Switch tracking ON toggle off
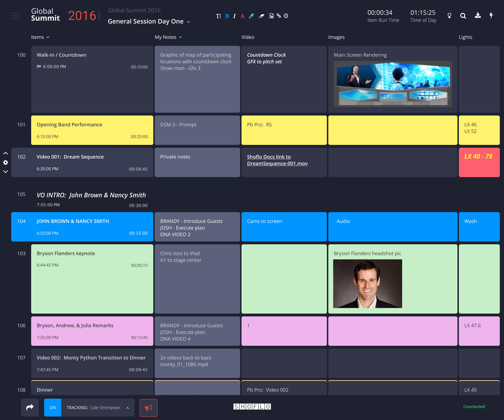This screenshot has height=420, width=504. click(52, 408)
